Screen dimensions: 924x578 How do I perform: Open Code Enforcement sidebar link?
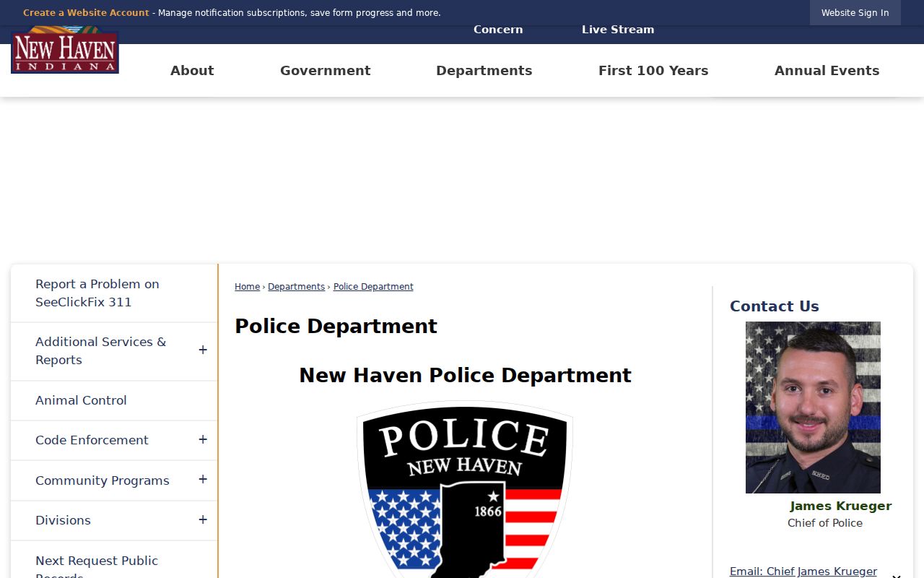point(92,440)
